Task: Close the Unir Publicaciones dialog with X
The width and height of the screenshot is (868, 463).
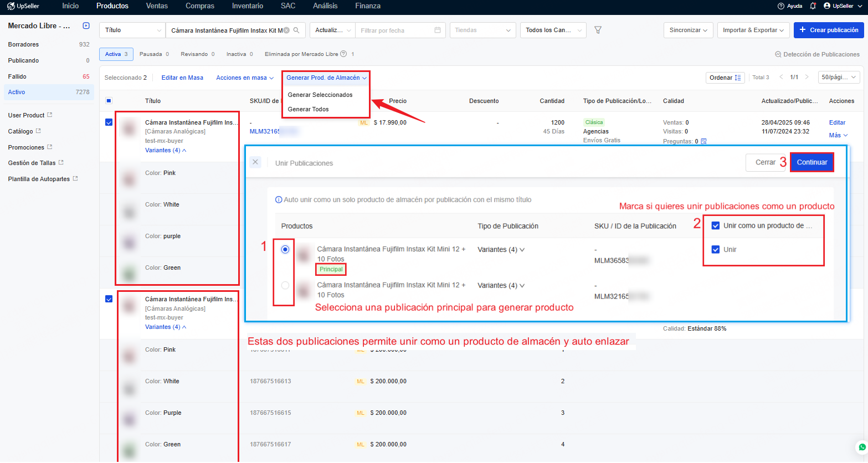Action: pyautogui.click(x=255, y=162)
